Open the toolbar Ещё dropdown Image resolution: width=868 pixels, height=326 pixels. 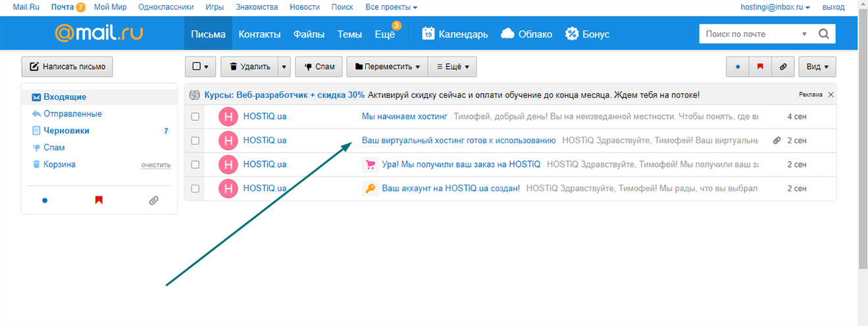[x=453, y=66]
